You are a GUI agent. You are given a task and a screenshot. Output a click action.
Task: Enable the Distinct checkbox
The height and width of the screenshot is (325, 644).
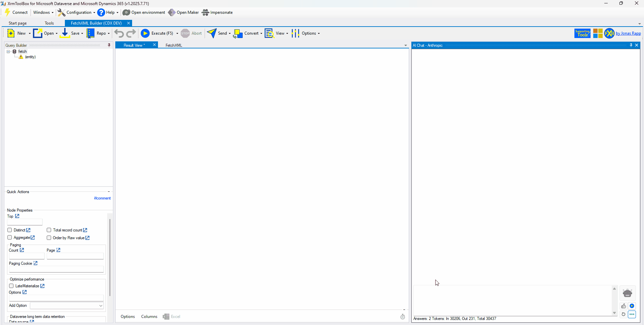click(10, 230)
